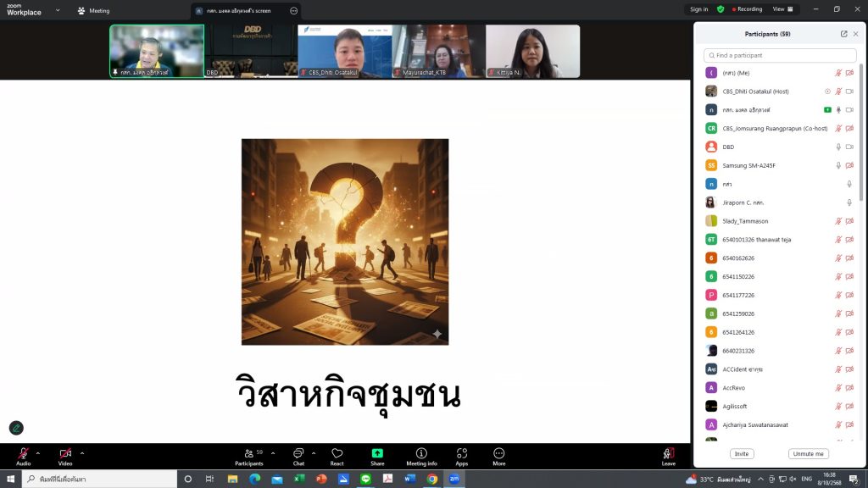Click the Invite button
This screenshot has height=488, width=868.
click(x=742, y=454)
